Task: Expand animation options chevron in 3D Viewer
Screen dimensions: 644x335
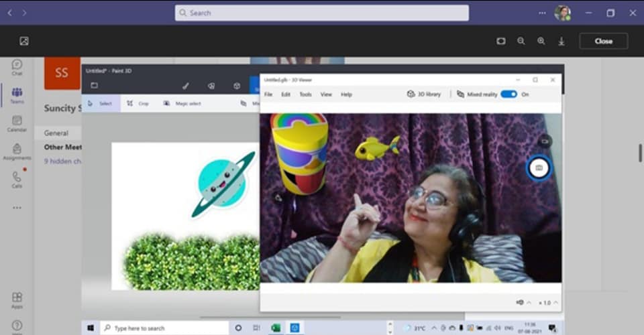Action: 529,303
